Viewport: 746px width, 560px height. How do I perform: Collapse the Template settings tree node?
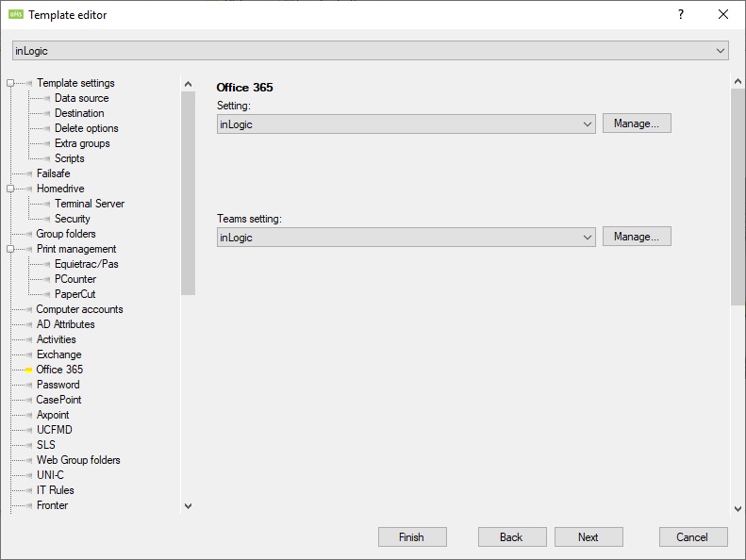tap(10, 83)
